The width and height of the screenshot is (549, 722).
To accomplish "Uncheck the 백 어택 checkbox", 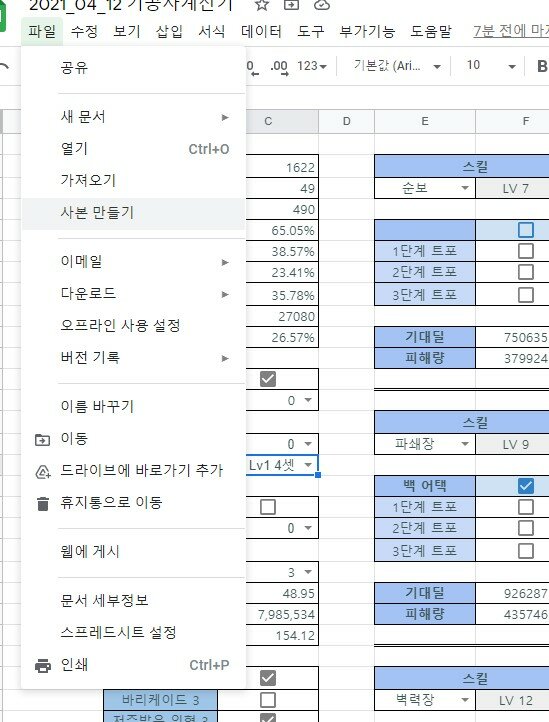I will 526,486.
